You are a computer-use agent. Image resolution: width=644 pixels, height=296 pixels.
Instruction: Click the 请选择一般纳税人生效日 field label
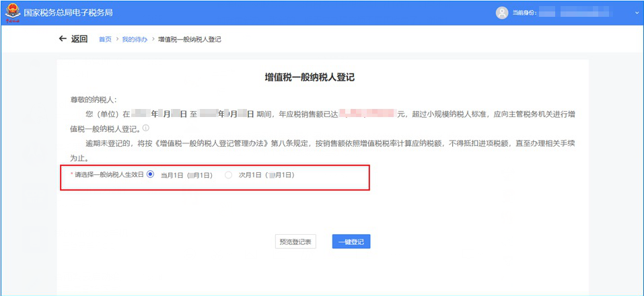(109, 175)
